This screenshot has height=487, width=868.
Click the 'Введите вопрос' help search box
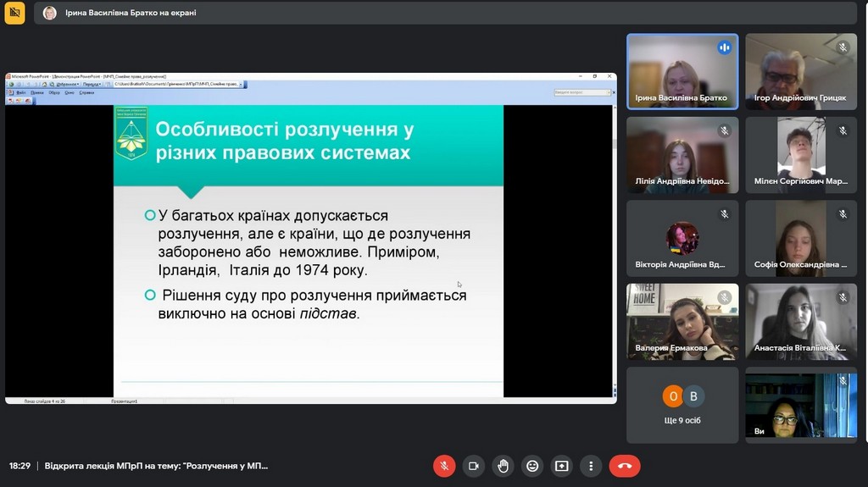click(582, 92)
